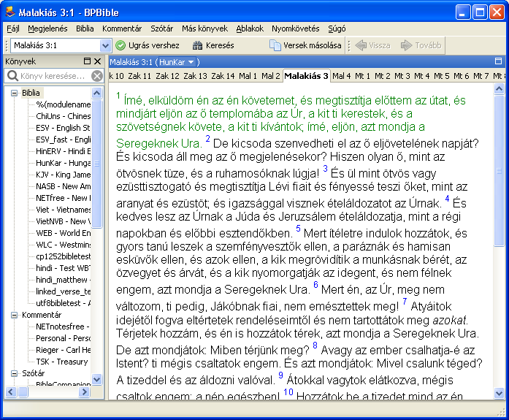Open the Biblia menu

[85, 29]
